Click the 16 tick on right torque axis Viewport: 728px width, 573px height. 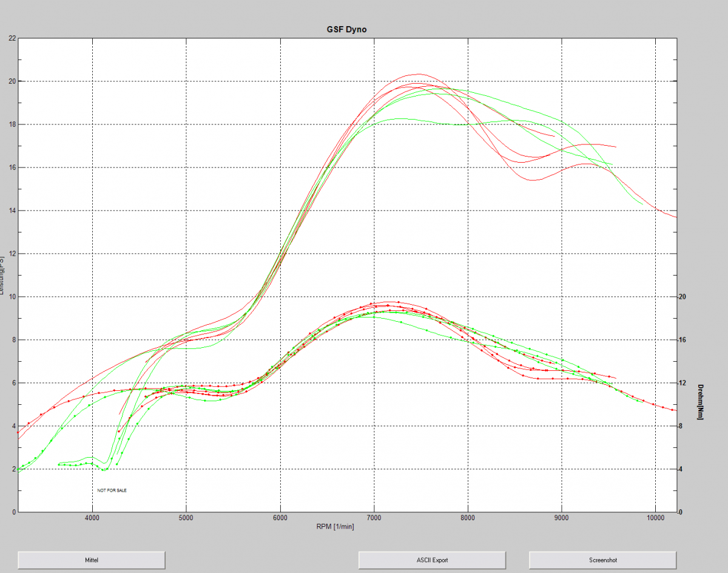(x=682, y=340)
